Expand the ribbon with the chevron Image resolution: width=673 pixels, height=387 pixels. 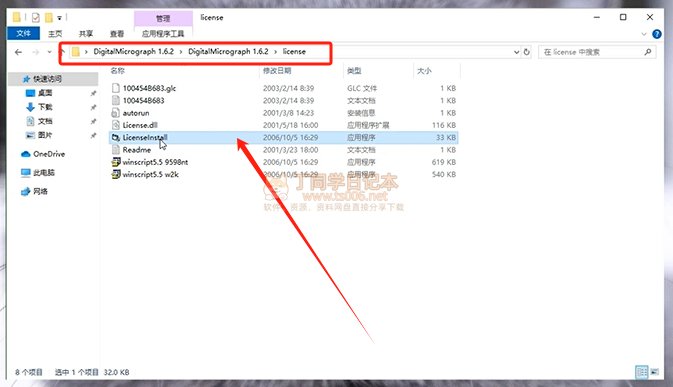point(644,34)
